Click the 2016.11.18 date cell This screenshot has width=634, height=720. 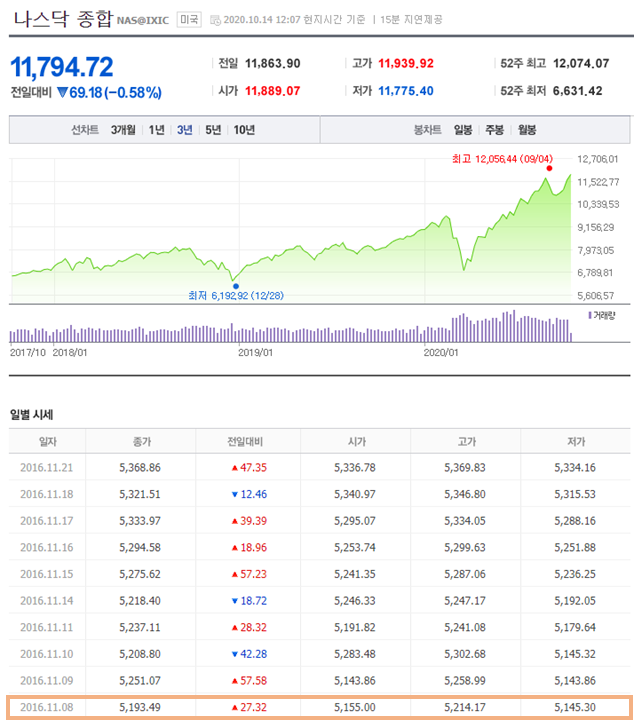(x=47, y=494)
